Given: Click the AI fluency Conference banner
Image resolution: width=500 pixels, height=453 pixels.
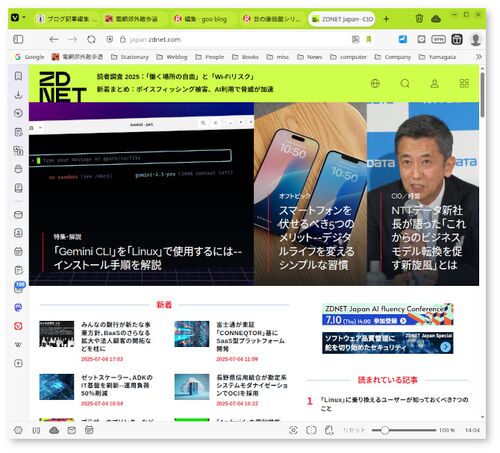Looking at the screenshot, I should (388, 314).
